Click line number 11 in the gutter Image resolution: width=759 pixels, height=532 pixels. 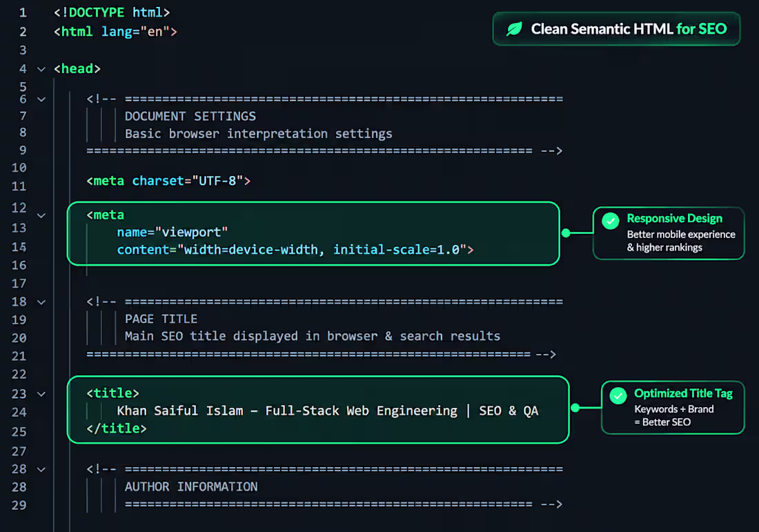click(x=19, y=186)
